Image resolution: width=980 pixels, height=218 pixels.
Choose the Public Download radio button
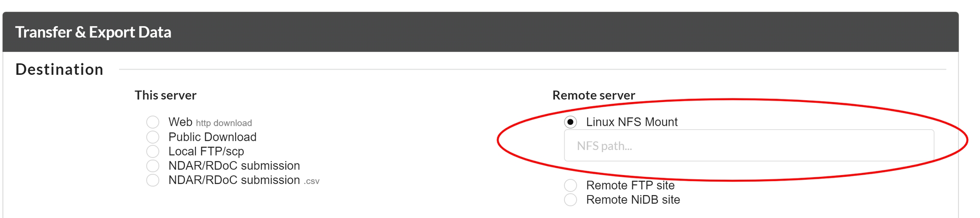pos(153,137)
